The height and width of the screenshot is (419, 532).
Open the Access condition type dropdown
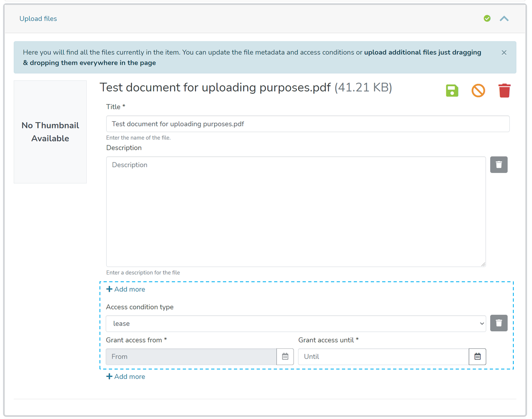(x=296, y=324)
